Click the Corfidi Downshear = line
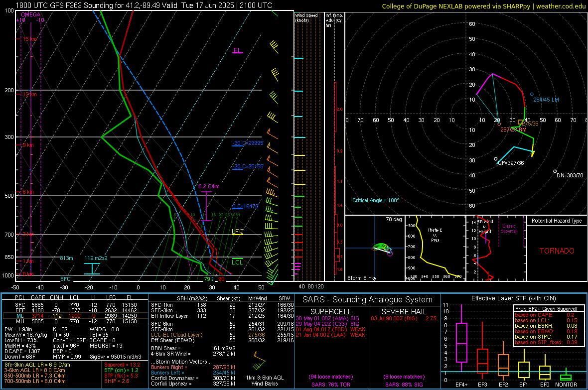Viewport: 588px width, 390px height. pyautogui.click(x=193, y=378)
